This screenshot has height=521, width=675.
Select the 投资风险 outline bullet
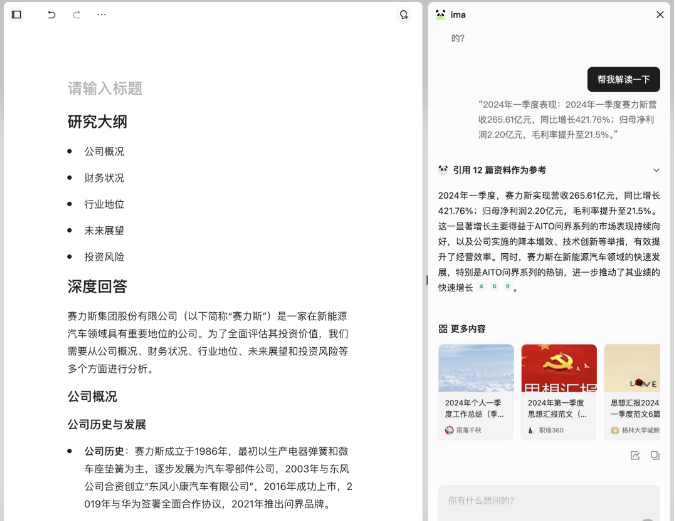tap(104, 257)
